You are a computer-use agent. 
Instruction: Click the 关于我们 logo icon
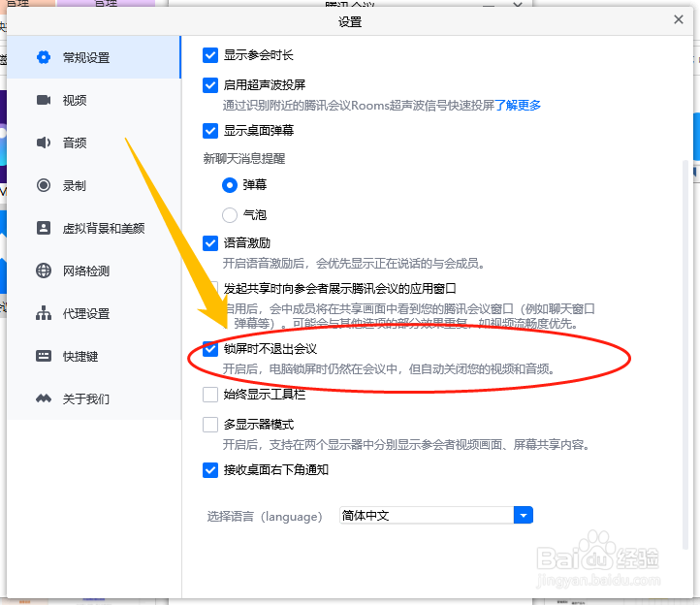pos(44,398)
